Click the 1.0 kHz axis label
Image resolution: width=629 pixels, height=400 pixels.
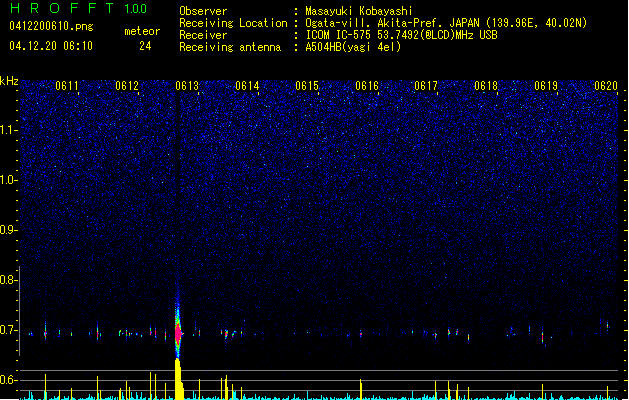coord(9,180)
